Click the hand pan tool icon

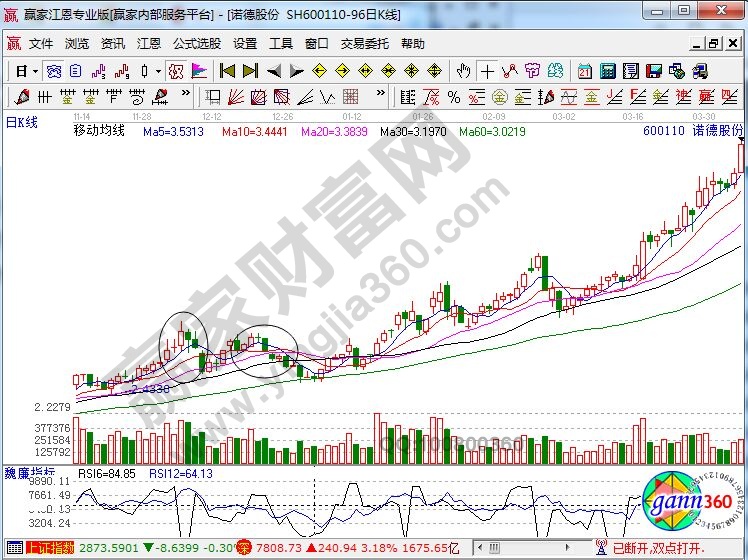(x=462, y=71)
